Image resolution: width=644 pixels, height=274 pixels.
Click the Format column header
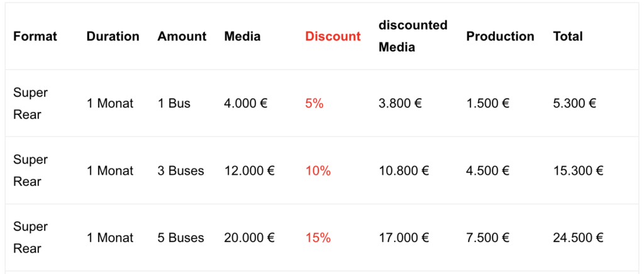35,36
